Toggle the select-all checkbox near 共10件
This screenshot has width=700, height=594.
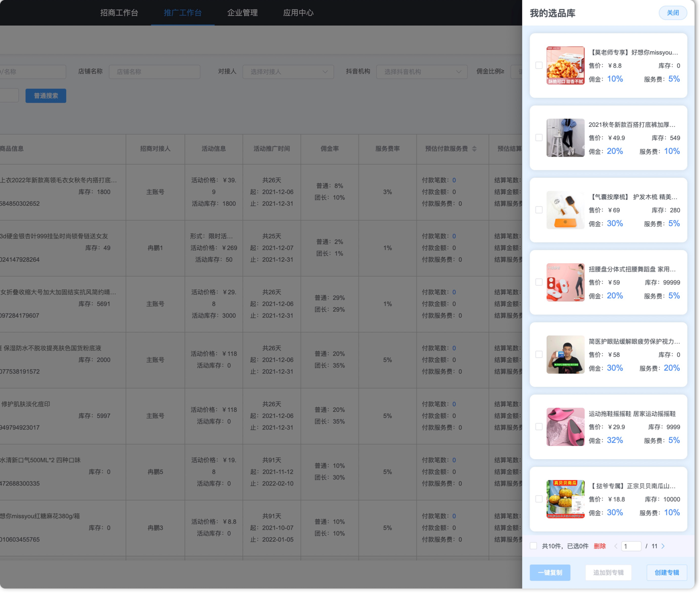(x=534, y=546)
